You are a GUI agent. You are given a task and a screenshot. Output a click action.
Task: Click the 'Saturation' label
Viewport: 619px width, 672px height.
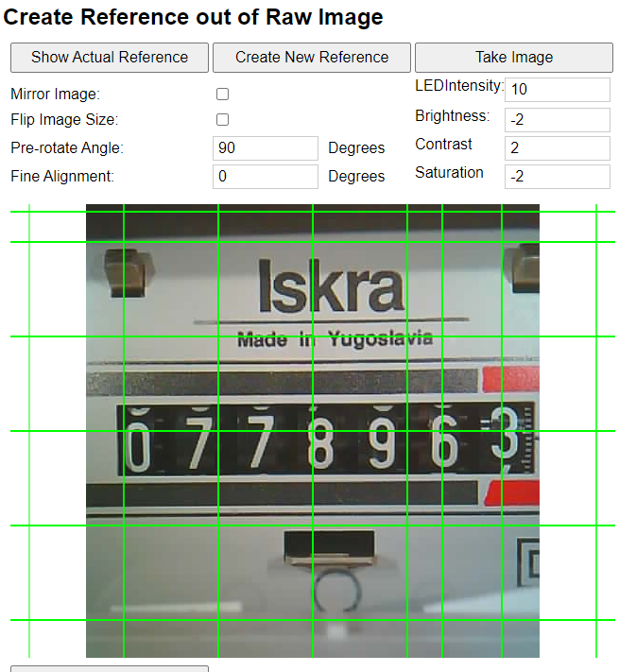click(x=449, y=172)
